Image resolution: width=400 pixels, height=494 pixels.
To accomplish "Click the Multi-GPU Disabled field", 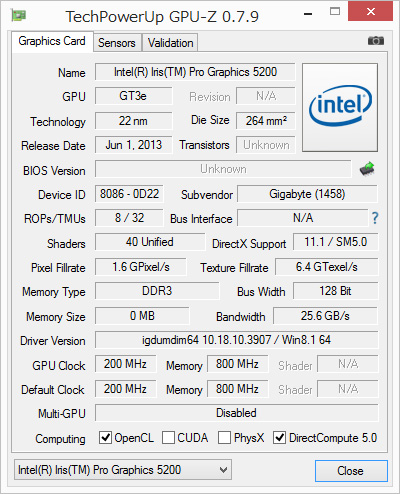I will click(x=237, y=413).
